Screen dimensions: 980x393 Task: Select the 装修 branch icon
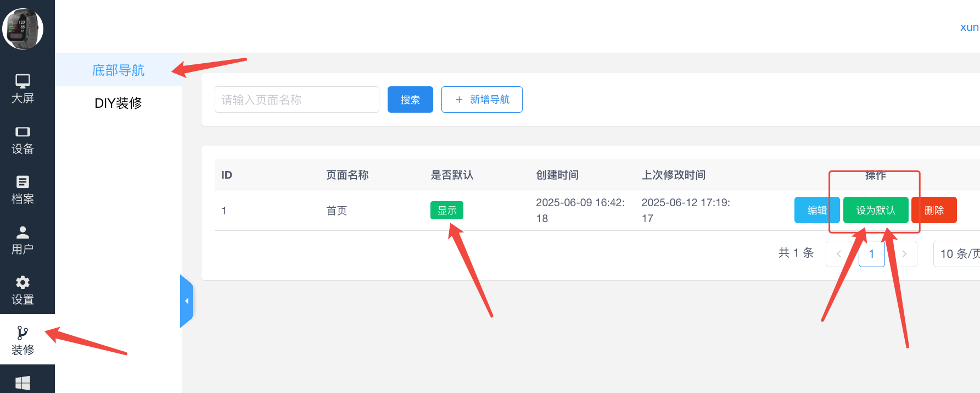[23, 333]
